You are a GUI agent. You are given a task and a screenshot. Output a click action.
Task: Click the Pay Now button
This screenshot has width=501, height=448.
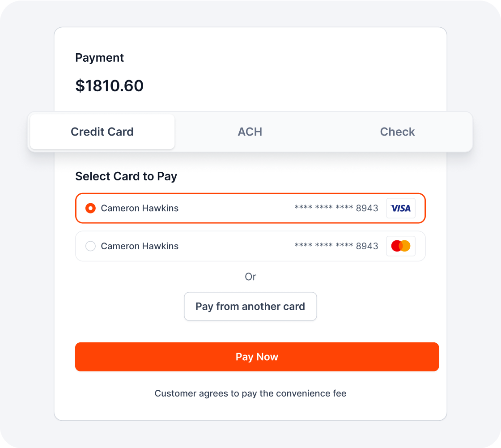click(x=257, y=357)
